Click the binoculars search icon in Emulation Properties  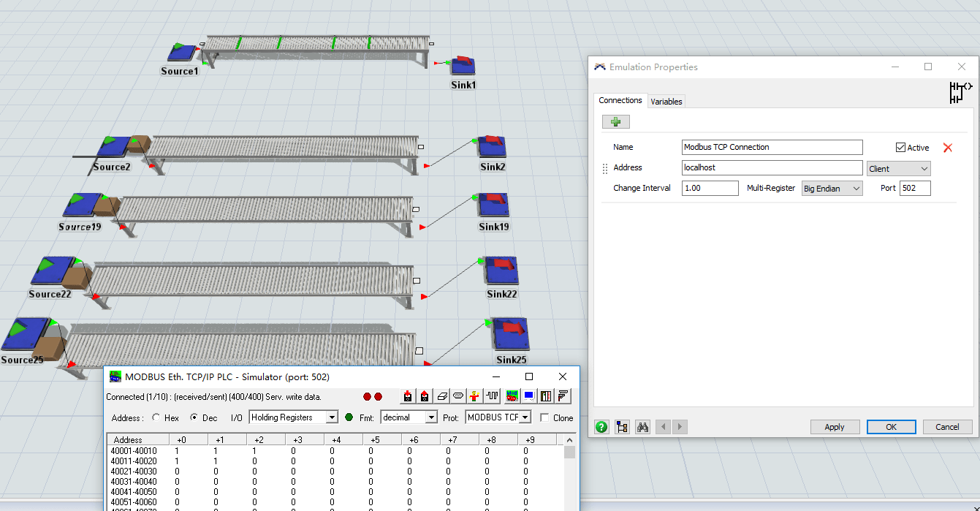point(642,426)
